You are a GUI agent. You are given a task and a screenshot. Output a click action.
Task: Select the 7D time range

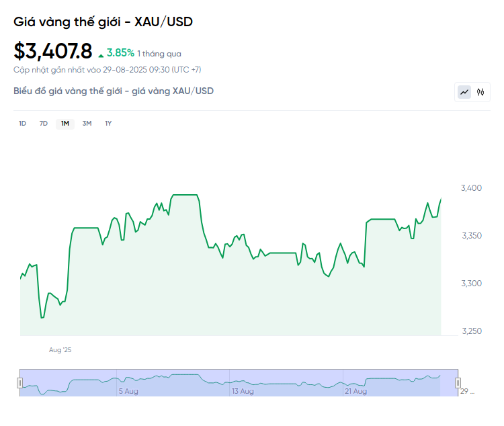pyautogui.click(x=44, y=124)
